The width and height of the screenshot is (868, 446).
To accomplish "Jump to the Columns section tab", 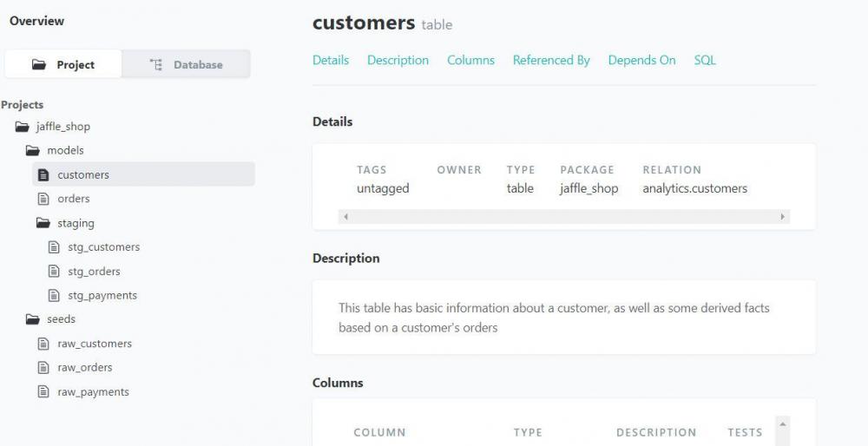I will click(x=470, y=60).
